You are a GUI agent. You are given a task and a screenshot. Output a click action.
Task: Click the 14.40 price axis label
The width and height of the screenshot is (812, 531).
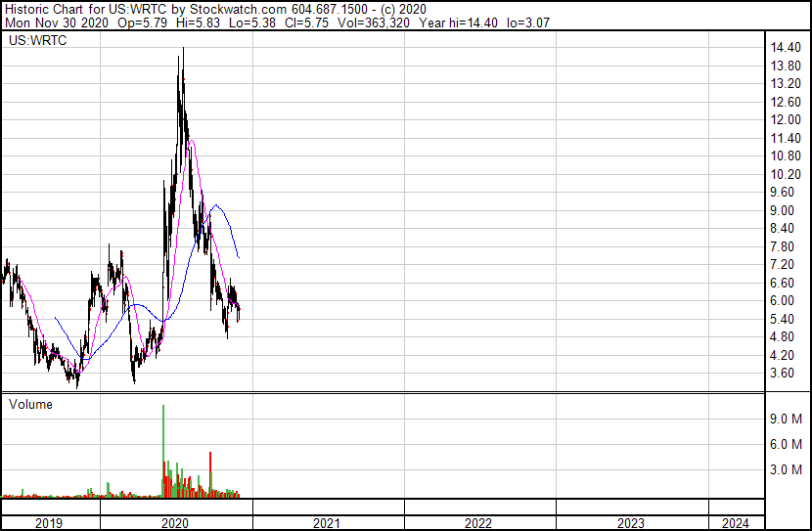[786, 48]
